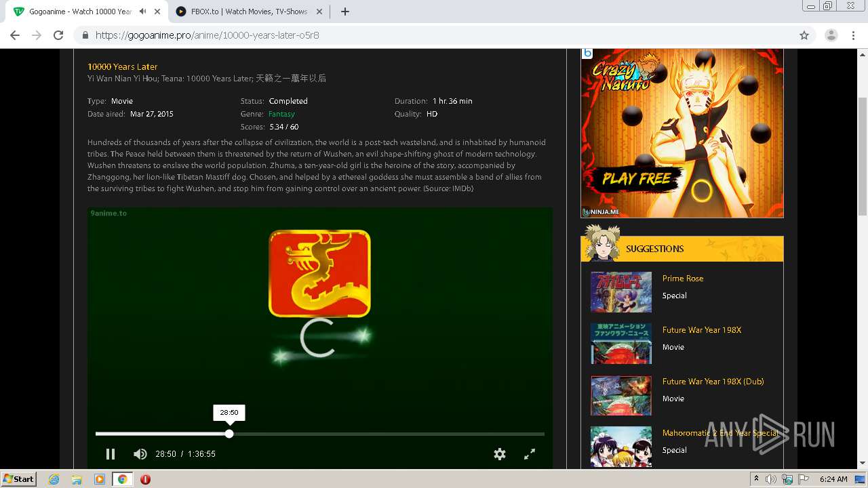Click the HD quality value
This screenshot has height=488, width=868.
(x=432, y=114)
